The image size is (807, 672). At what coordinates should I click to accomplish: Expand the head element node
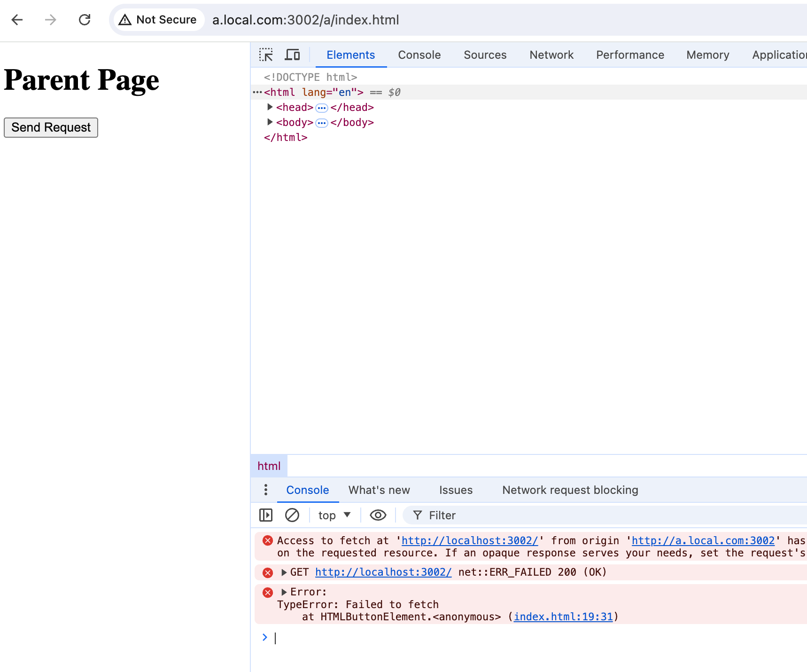click(270, 107)
